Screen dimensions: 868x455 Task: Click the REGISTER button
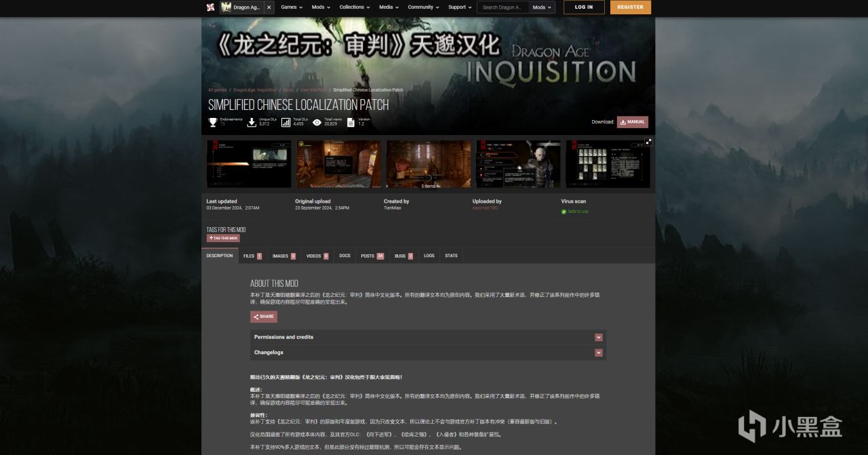pos(631,7)
